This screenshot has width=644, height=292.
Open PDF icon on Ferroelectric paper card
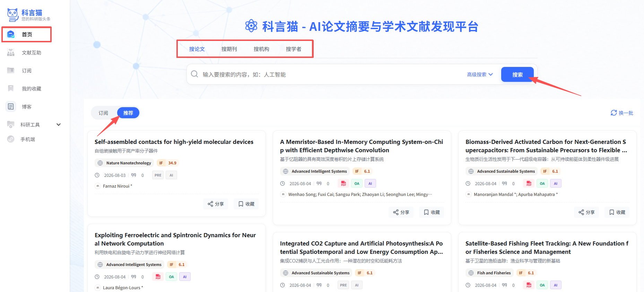point(158,277)
